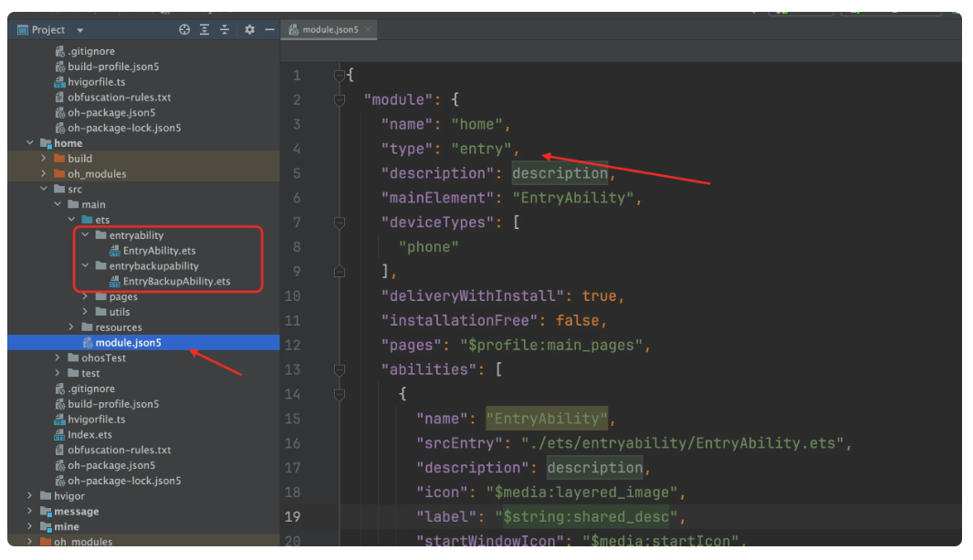This screenshot has width=973, height=560.
Task: Close the module.json5 tab
Action: pyautogui.click(x=369, y=30)
